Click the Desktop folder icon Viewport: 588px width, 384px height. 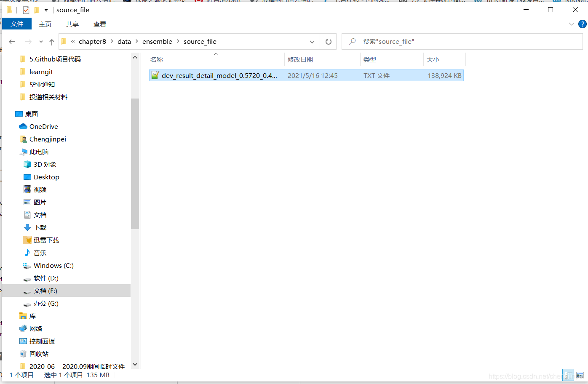[x=27, y=177]
